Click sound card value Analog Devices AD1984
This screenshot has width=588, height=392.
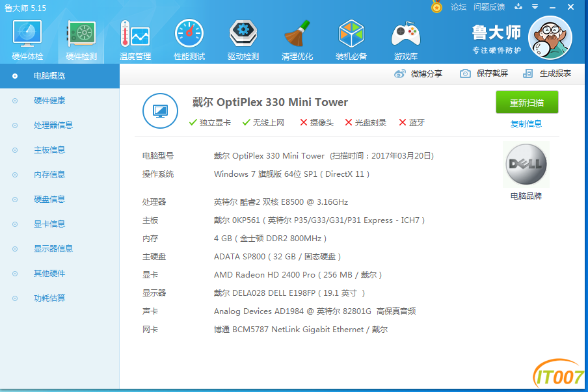(315, 311)
